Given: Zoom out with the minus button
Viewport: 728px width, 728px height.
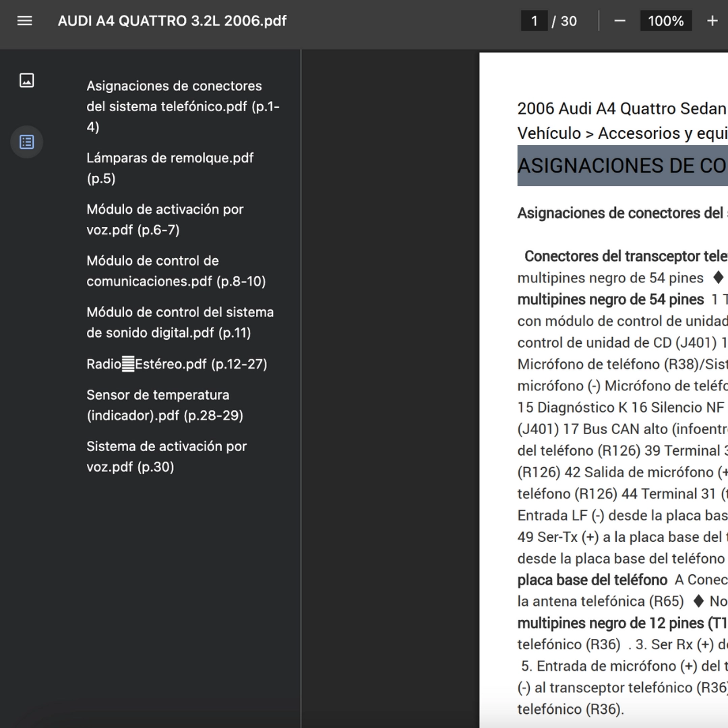Looking at the screenshot, I should click(x=620, y=21).
